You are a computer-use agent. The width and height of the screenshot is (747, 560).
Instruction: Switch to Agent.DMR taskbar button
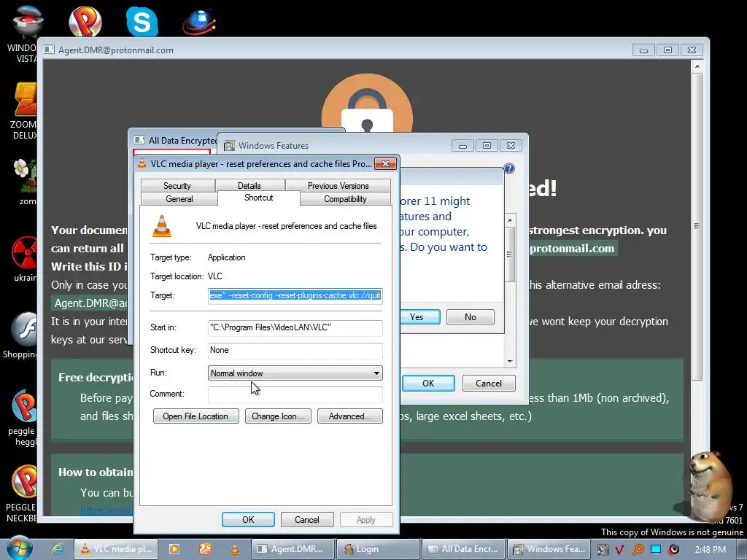click(293, 549)
